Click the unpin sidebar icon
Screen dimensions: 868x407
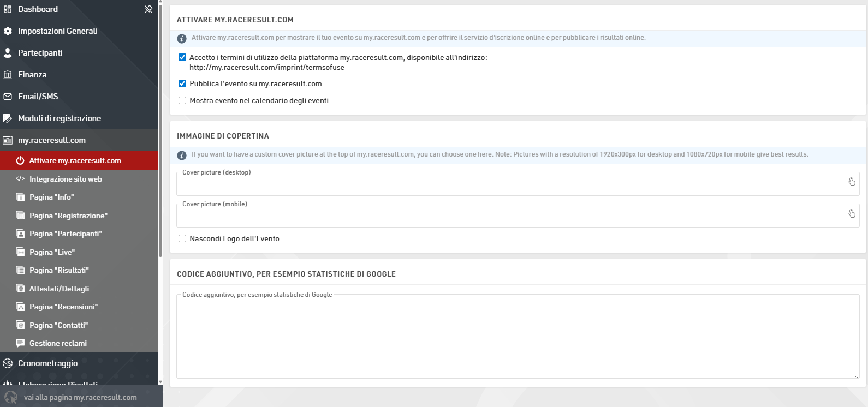coord(148,9)
